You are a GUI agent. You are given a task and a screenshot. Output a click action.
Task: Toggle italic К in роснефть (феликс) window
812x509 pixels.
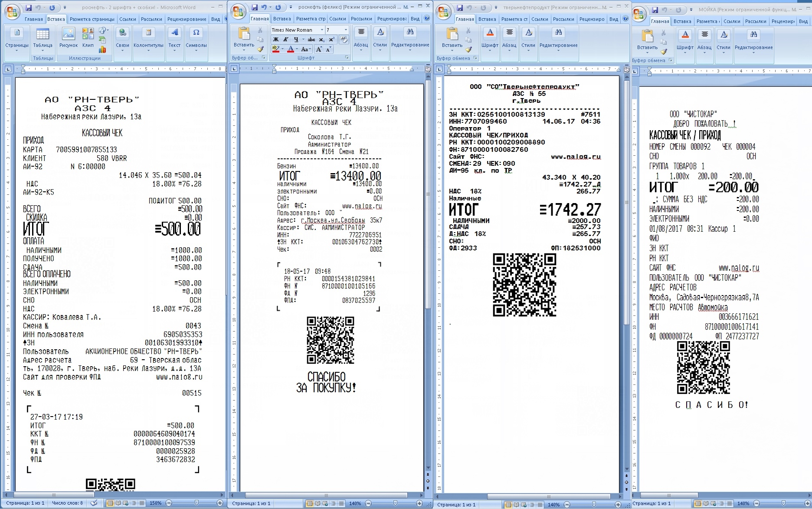pyautogui.click(x=286, y=39)
